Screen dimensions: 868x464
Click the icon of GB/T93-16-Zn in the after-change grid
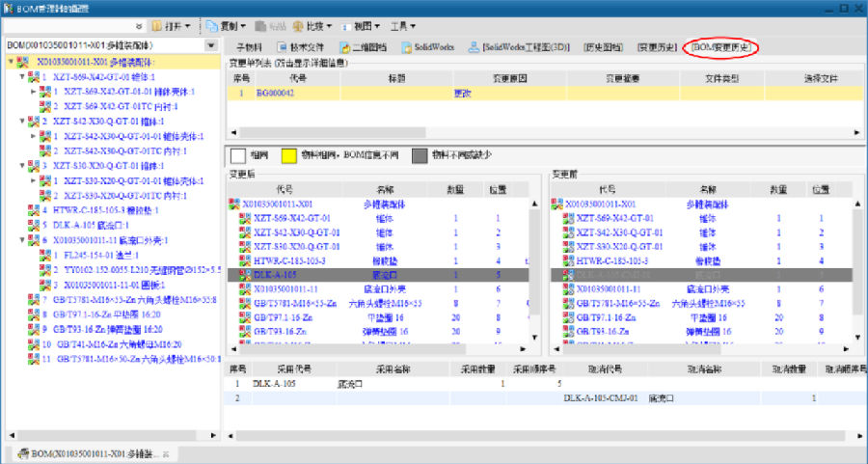[x=245, y=331]
